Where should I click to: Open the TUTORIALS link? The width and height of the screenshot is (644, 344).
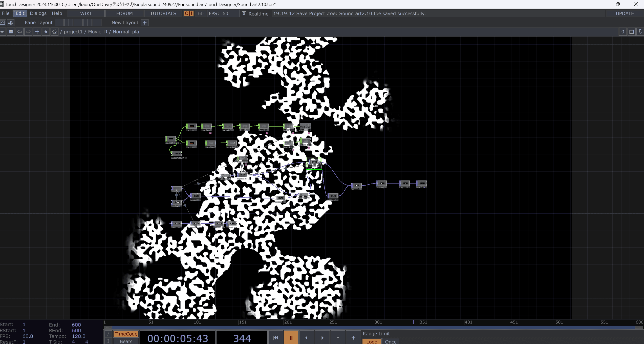tap(163, 13)
